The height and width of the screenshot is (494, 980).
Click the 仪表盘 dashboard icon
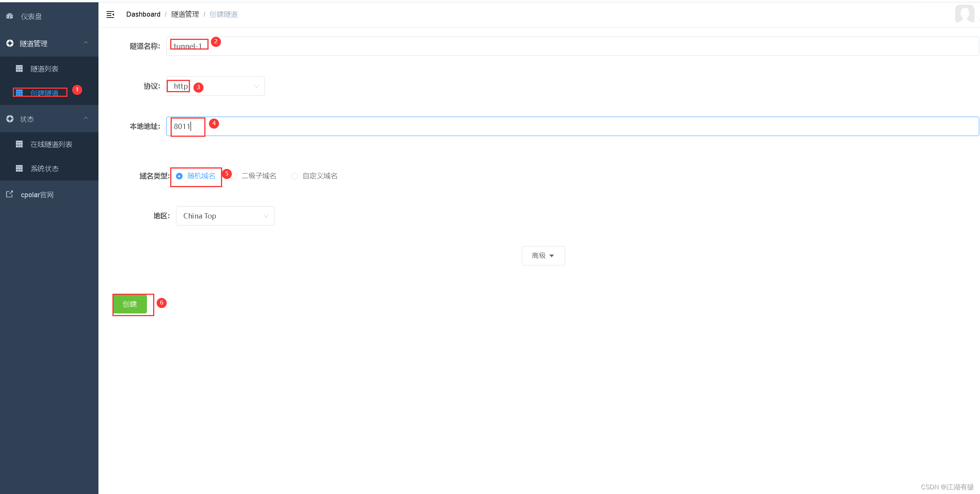pyautogui.click(x=10, y=16)
